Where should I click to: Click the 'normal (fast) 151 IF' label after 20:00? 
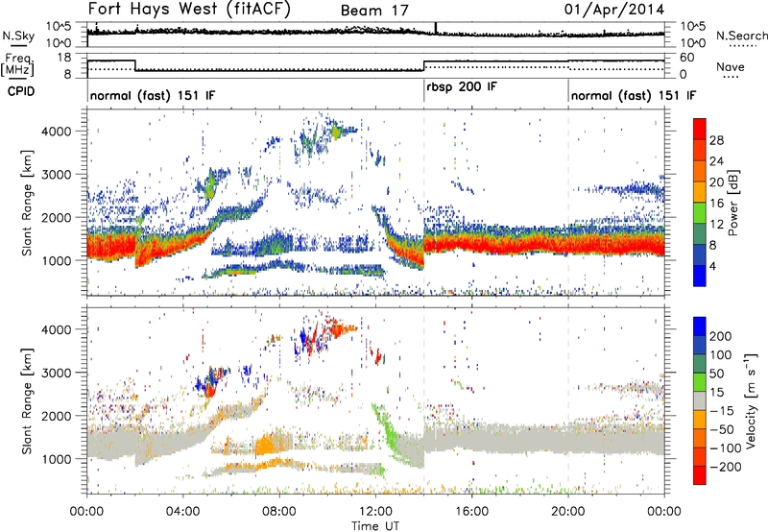(x=634, y=95)
